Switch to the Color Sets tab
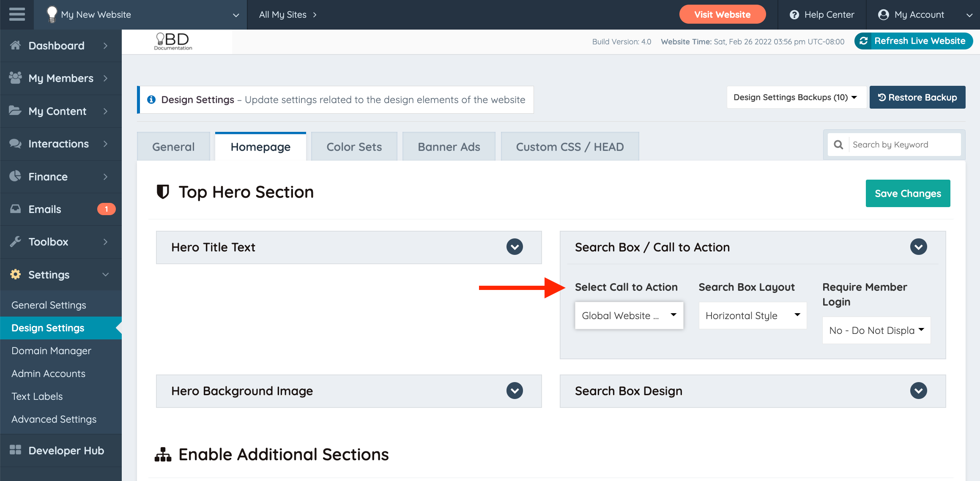The width and height of the screenshot is (980, 481). [x=354, y=147]
